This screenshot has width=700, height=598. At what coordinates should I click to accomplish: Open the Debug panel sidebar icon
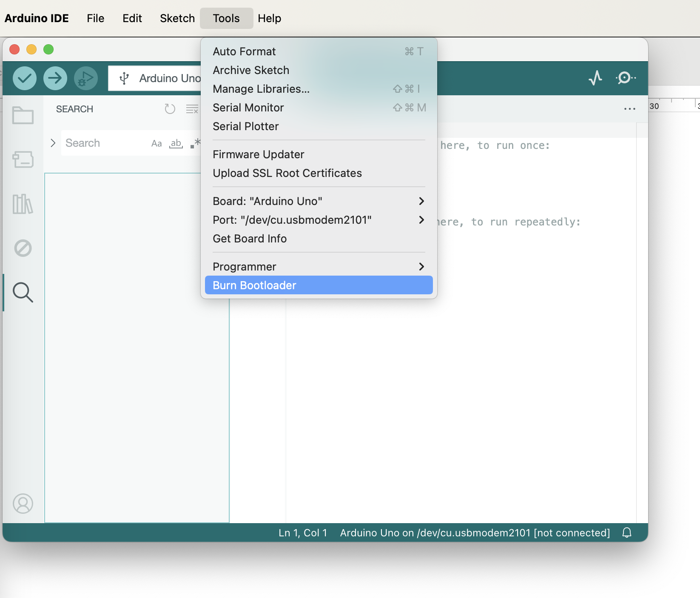[x=23, y=248]
